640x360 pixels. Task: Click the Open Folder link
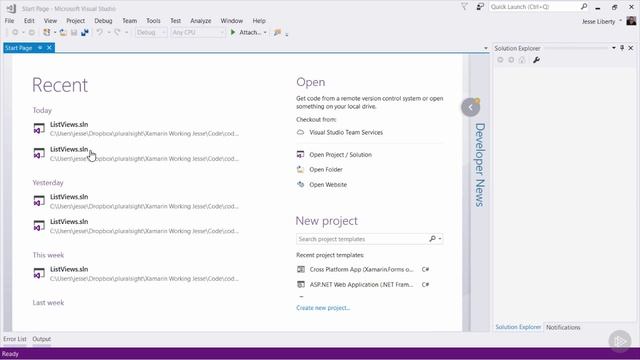(x=326, y=169)
